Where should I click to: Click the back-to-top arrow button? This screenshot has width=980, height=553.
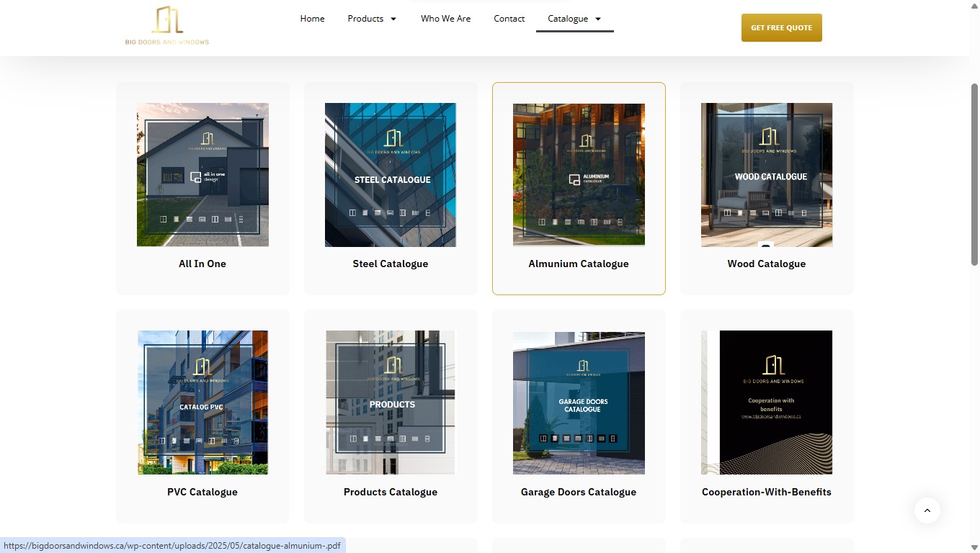pyautogui.click(x=927, y=511)
